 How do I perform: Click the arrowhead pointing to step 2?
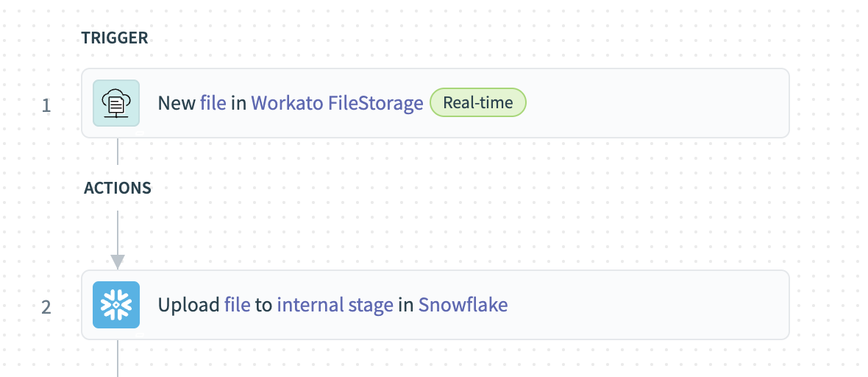click(118, 261)
